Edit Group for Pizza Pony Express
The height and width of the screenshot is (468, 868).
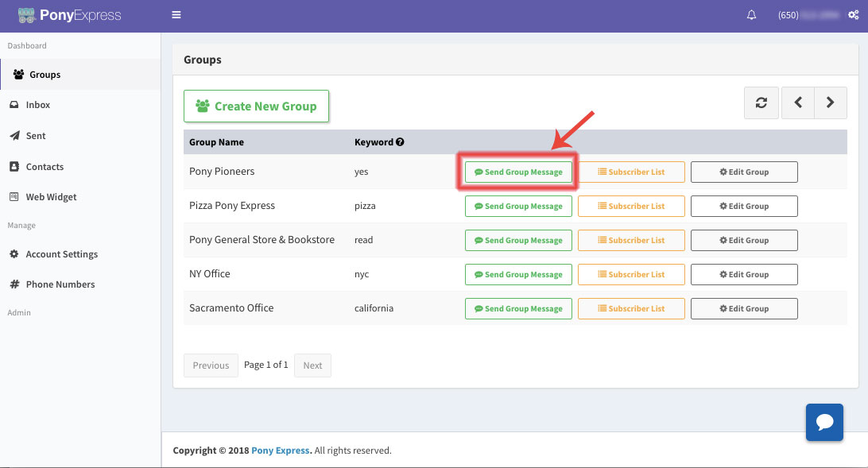coord(744,207)
